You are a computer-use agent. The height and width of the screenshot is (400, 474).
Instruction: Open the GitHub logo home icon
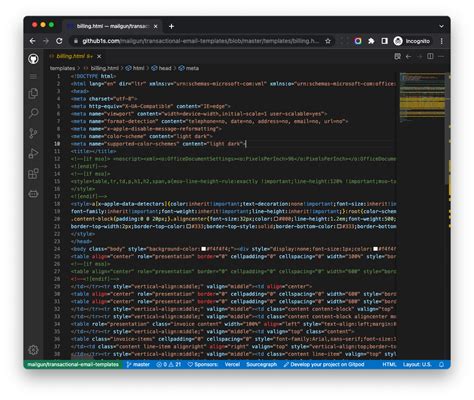point(33,59)
